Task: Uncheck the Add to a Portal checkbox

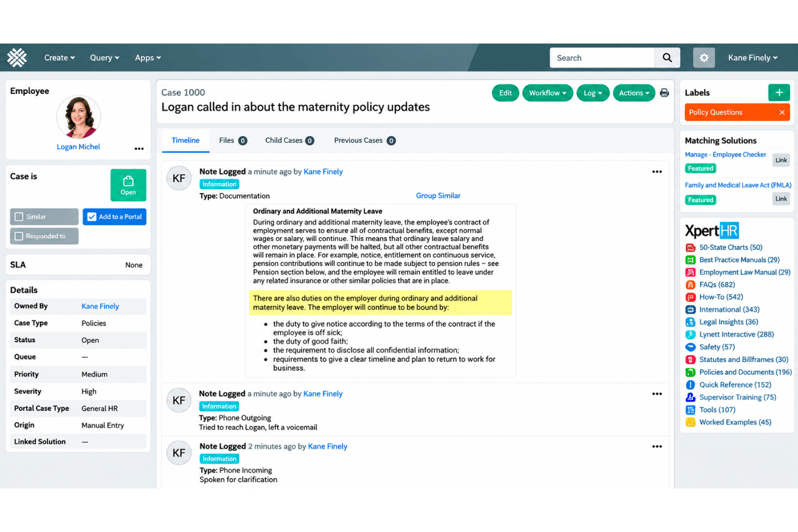Action: click(x=92, y=217)
